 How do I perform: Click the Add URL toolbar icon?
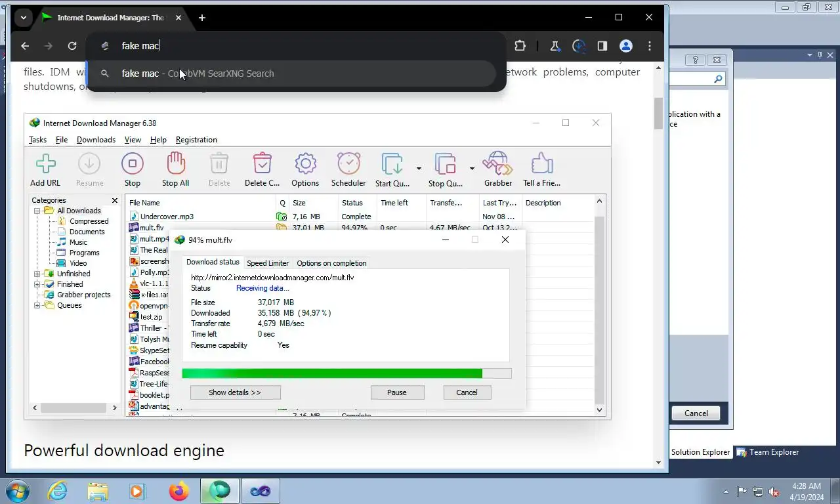(x=45, y=163)
